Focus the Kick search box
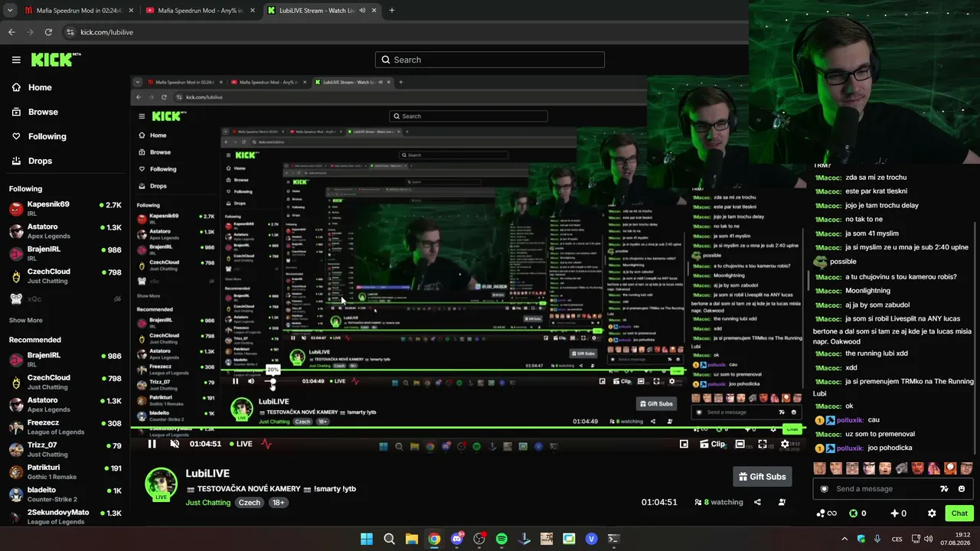The width and height of the screenshot is (980, 551). coord(490,60)
